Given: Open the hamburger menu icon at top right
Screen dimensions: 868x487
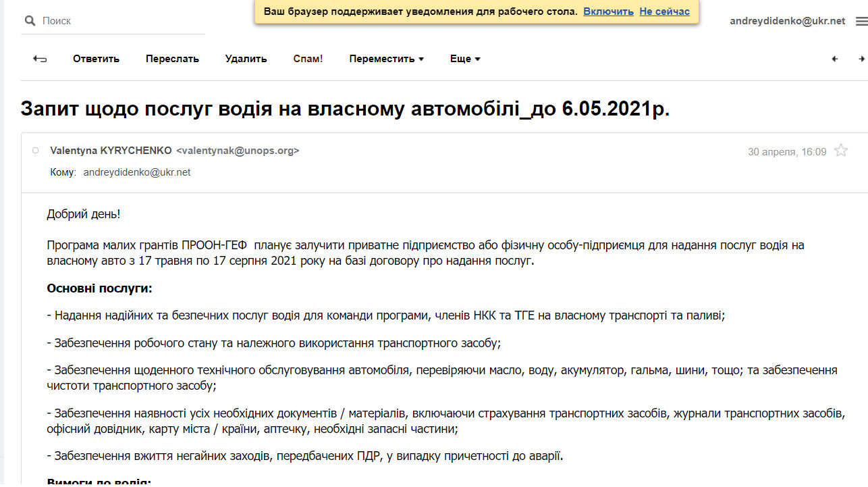Looking at the screenshot, I should [861, 22].
